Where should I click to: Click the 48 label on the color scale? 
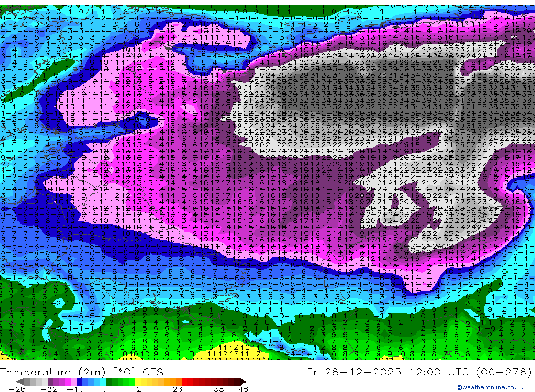[243, 389]
